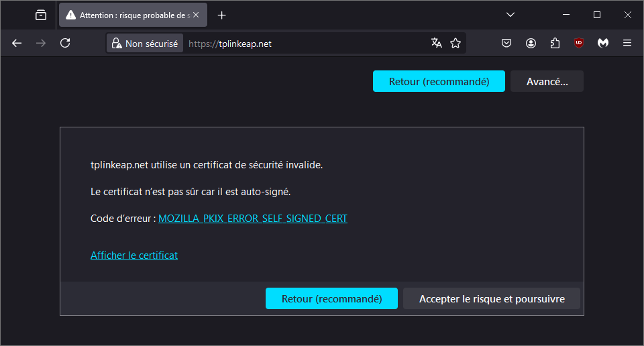Open the extensions puzzle icon

[x=555, y=43]
